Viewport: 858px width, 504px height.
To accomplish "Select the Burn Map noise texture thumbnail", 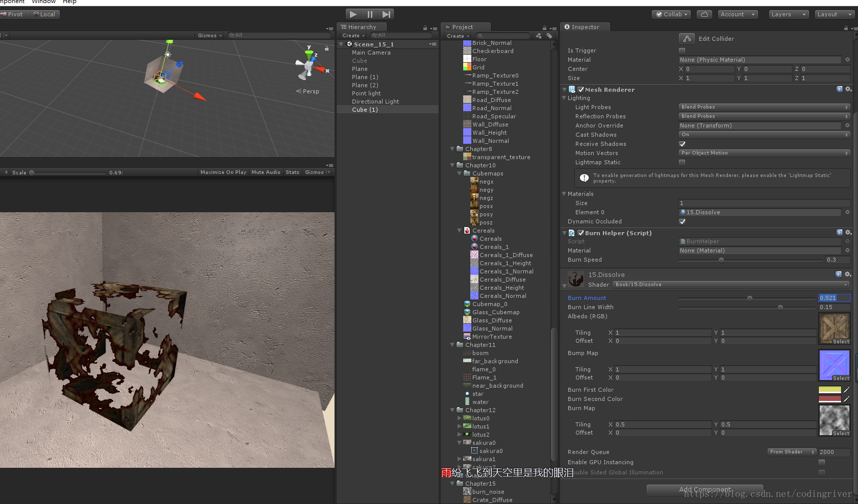I will click(835, 420).
